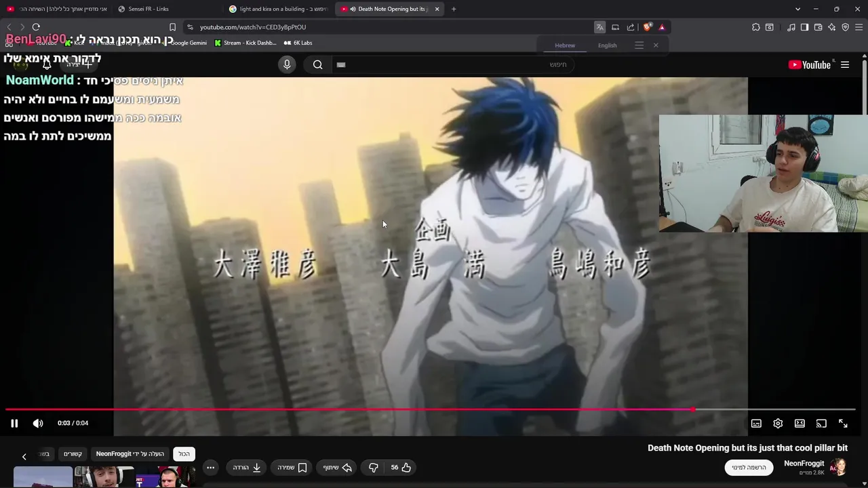Pause the video with the player pause button

tap(14, 424)
